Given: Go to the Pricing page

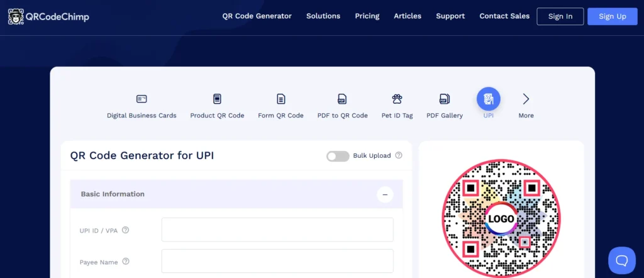Looking at the screenshot, I should [367, 16].
